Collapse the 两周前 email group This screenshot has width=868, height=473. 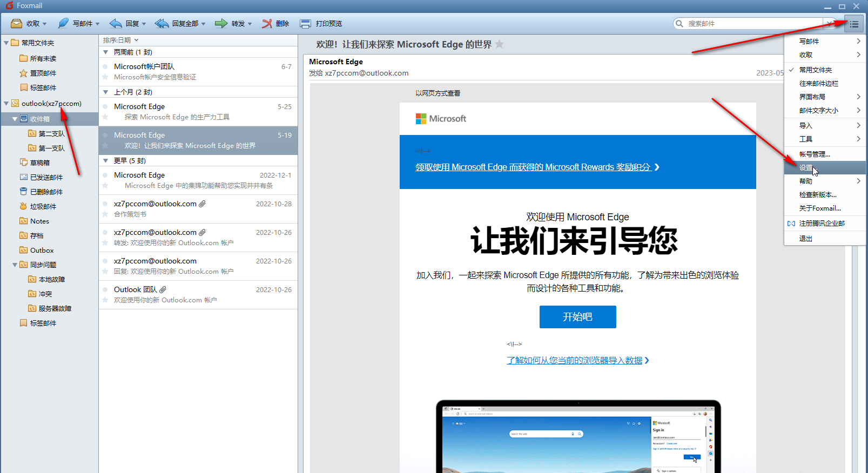tap(106, 52)
